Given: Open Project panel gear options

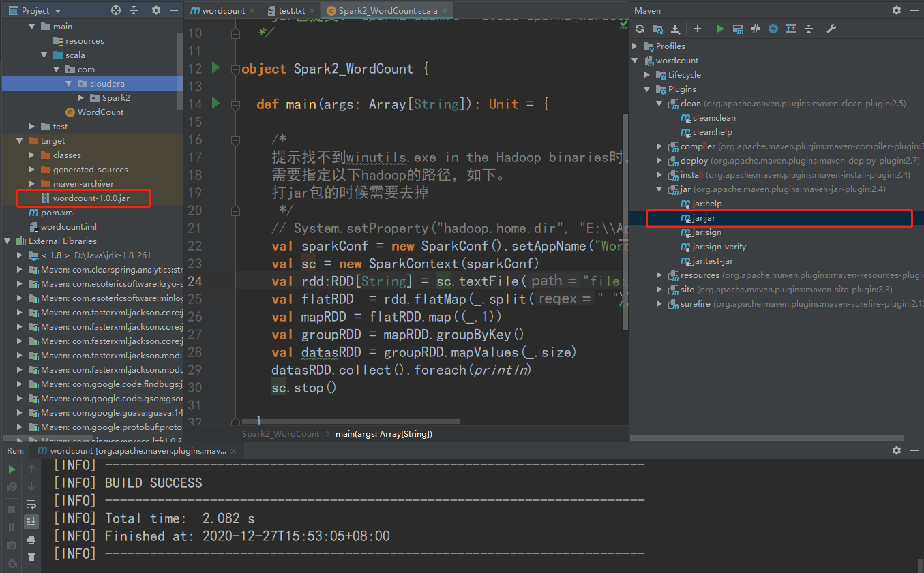Looking at the screenshot, I should tap(156, 10).
